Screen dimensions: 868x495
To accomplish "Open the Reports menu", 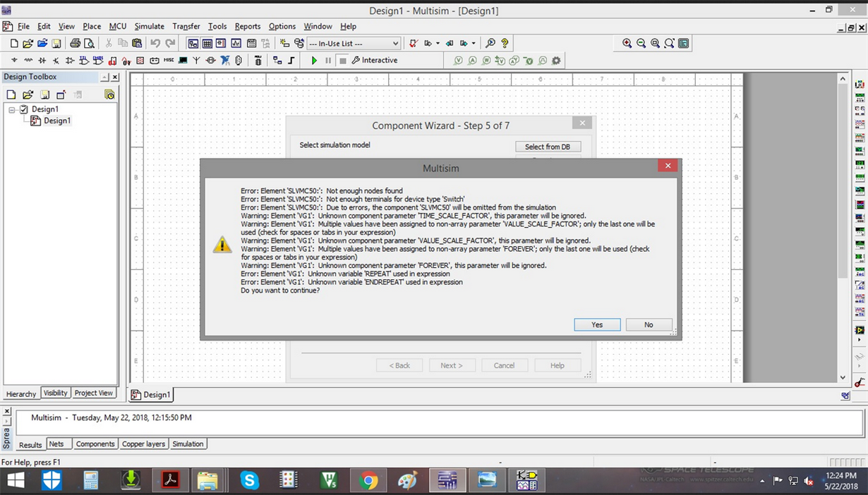I will click(248, 26).
